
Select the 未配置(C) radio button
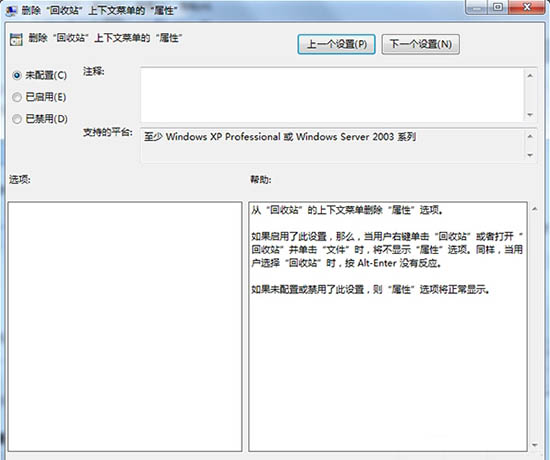pyautogui.click(x=17, y=75)
